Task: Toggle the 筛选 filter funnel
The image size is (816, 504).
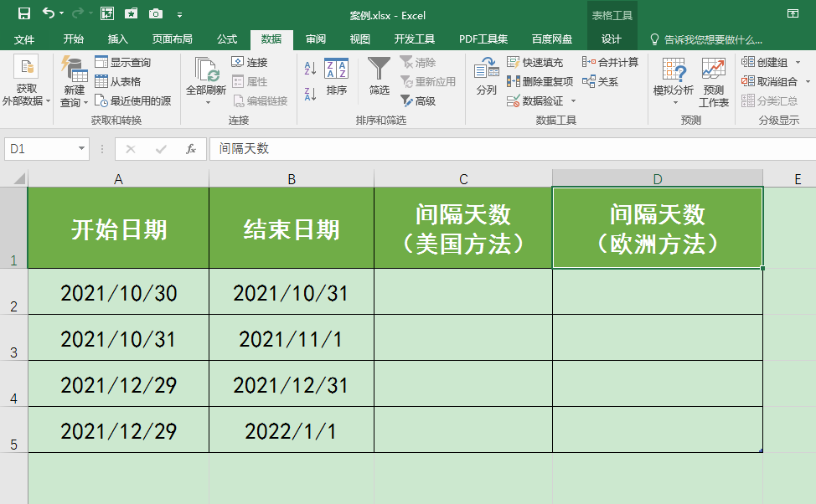Action: [379, 76]
